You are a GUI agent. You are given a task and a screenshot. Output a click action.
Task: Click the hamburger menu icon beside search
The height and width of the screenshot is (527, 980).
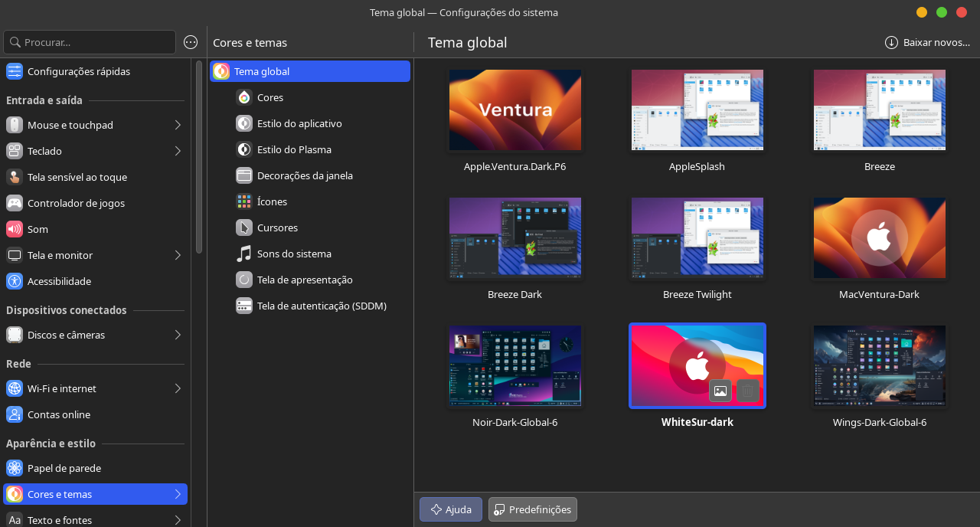191,42
